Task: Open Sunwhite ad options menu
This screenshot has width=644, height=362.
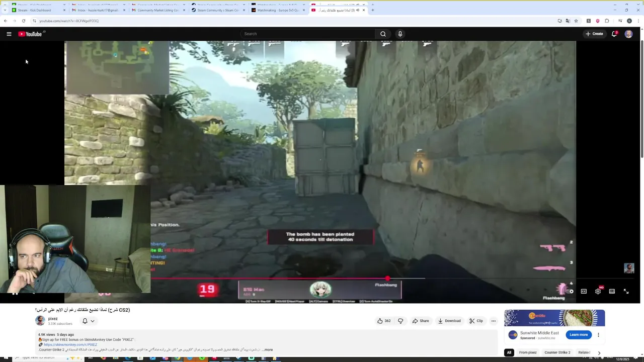Action: (x=598, y=335)
